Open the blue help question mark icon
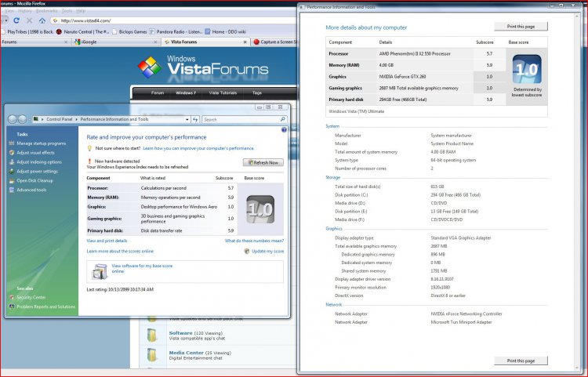Image resolution: width=588 pixels, height=377 pixels. (284, 129)
